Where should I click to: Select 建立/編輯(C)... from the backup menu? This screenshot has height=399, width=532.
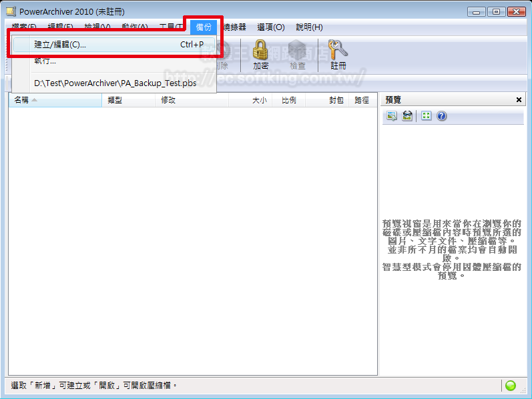point(60,45)
